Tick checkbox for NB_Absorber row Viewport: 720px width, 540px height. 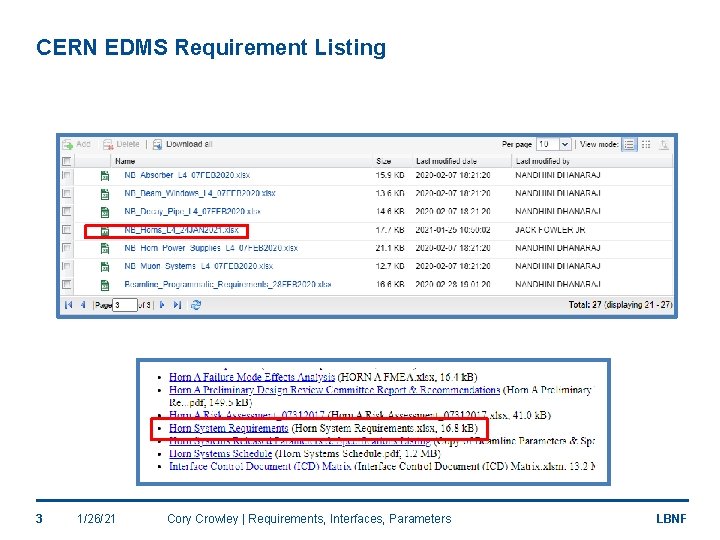click(67, 175)
